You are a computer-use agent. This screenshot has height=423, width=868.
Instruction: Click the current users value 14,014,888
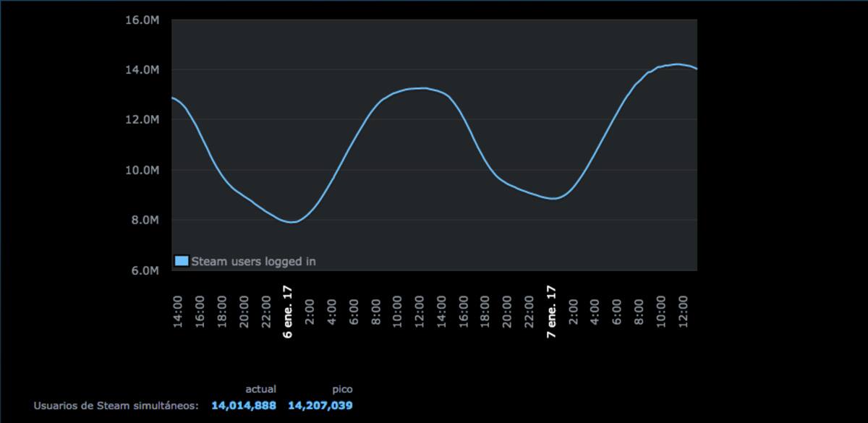point(244,406)
